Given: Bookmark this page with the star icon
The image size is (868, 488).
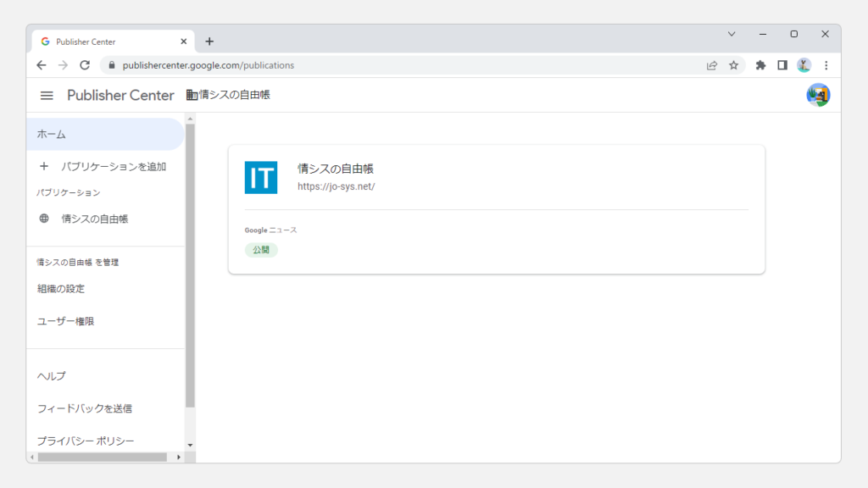Looking at the screenshot, I should coord(734,65).
